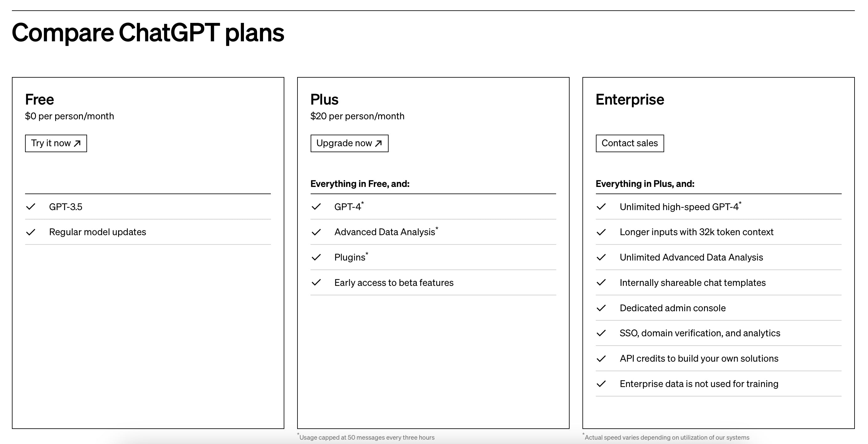This screenshot has height=444, width=868.
Task: Click Longer inputs with 32k token context
Action: pos(696,232)
